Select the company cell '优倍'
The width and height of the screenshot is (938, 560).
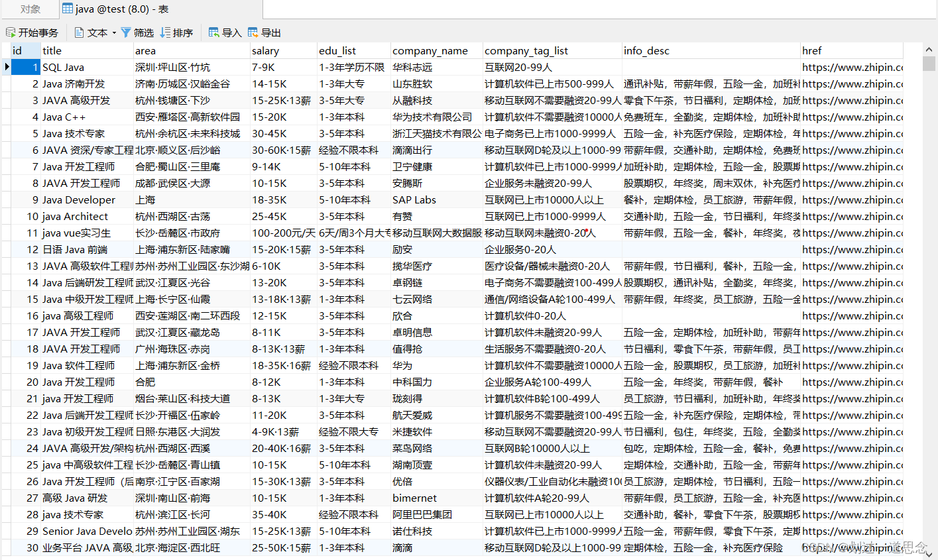click(437, 481)
